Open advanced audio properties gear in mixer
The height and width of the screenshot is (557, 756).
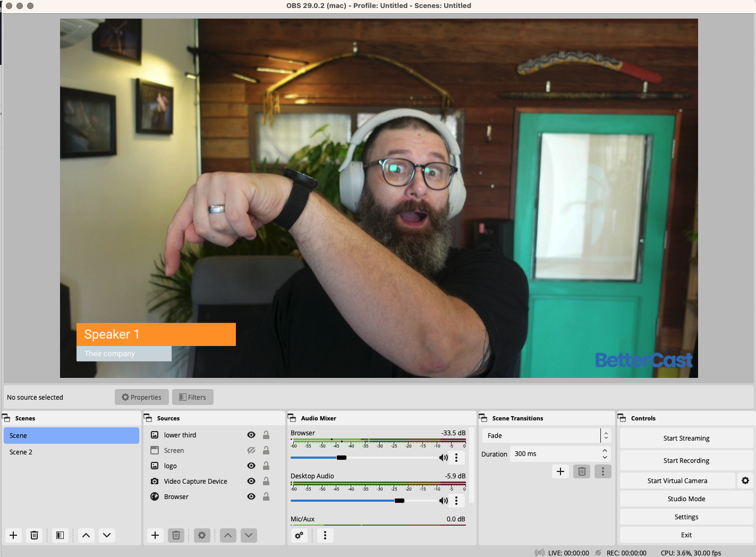point(299,535)
